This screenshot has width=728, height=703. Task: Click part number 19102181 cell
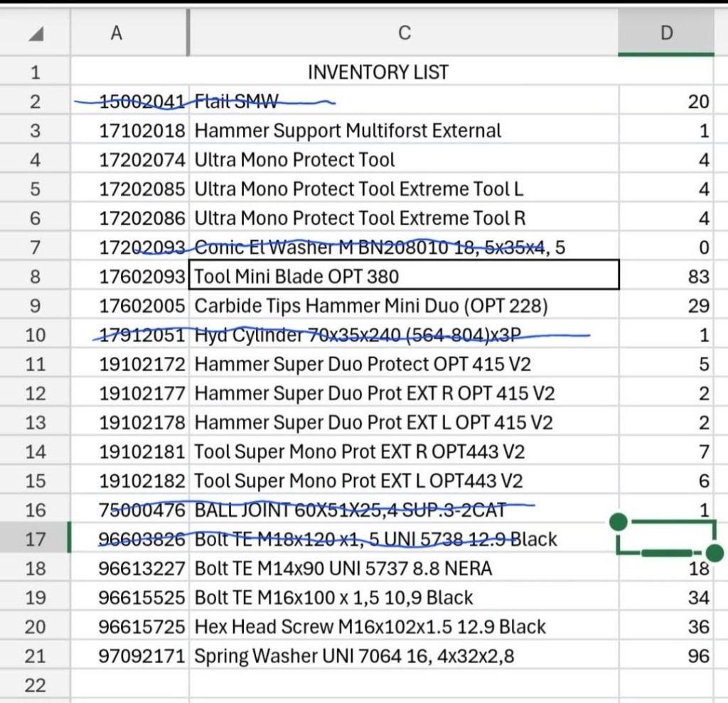pyautogui.click(x=142, y=452)
